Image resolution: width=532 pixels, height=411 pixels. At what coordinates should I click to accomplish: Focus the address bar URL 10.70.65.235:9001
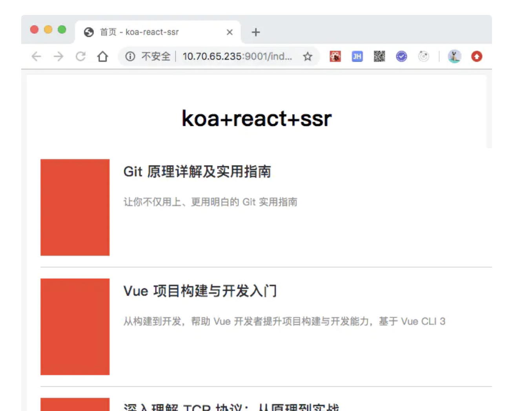point(237,56)
